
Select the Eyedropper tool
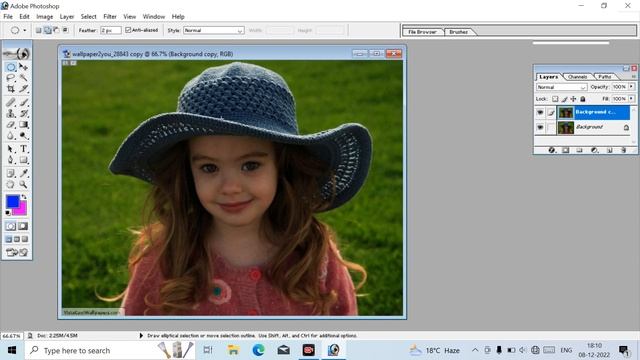[x=23, y=173]
